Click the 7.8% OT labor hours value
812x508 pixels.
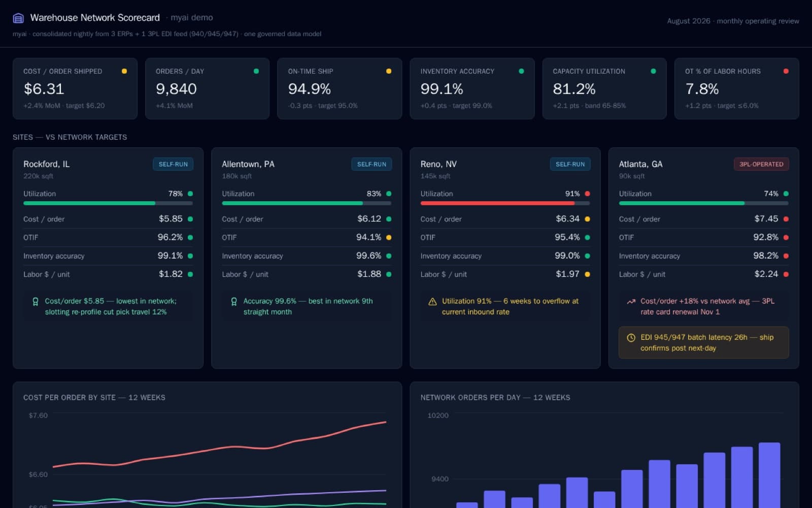pos(702,89)
